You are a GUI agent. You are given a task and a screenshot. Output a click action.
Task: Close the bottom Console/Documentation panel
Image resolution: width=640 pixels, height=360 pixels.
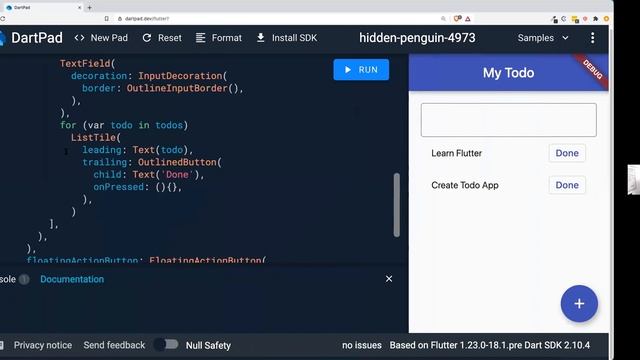[x=389, y=279]
